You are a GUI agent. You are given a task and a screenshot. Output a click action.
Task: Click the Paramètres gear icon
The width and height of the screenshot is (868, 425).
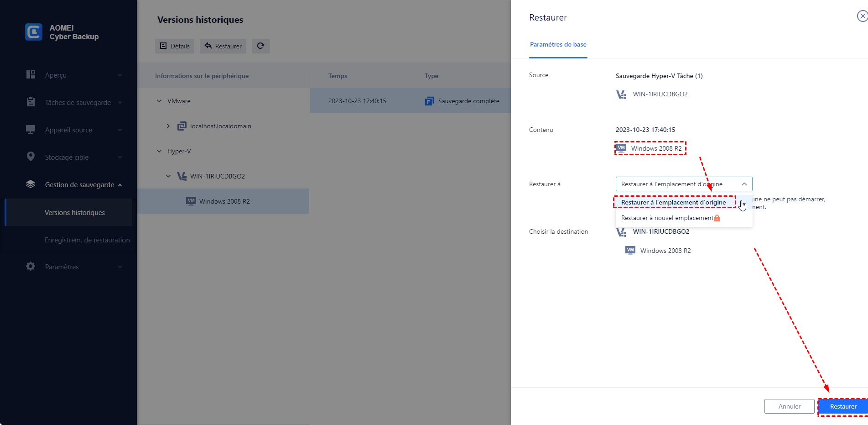[x=31, y=267]
